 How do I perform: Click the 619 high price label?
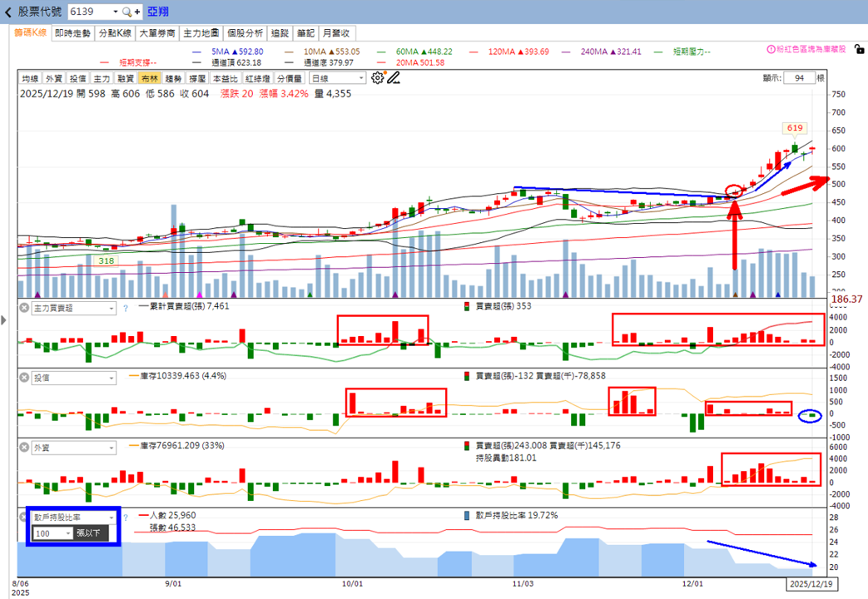[x=795, y=128]
